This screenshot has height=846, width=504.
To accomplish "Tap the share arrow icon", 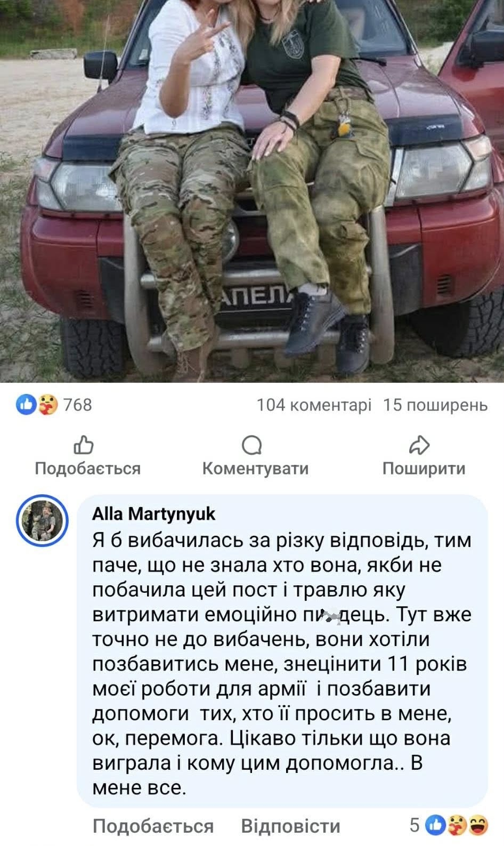I will click(x=419, y=444).
